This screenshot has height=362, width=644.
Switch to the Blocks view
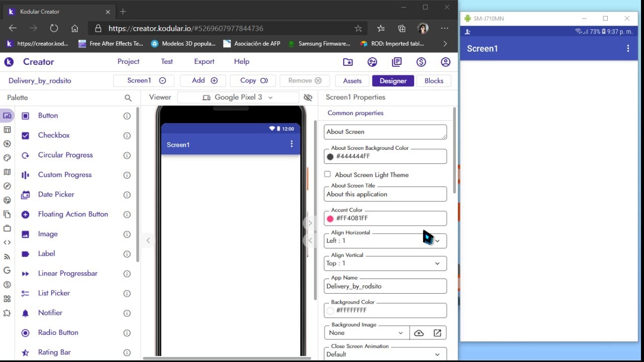[434, 80]
